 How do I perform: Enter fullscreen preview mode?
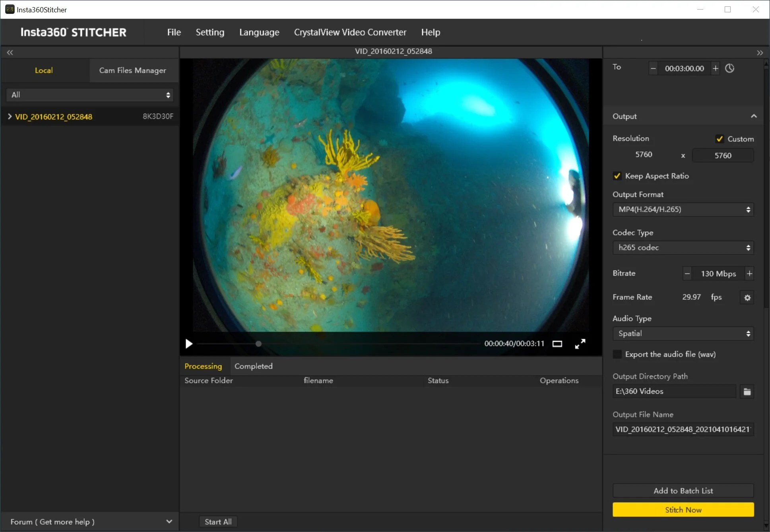pos(580,344)
